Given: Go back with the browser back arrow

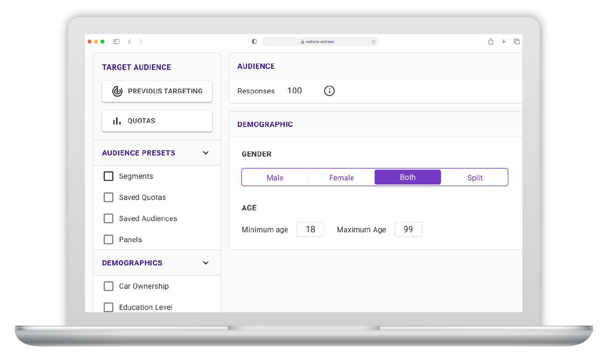Looking at the screenshot, I should [x=129, y=42].
